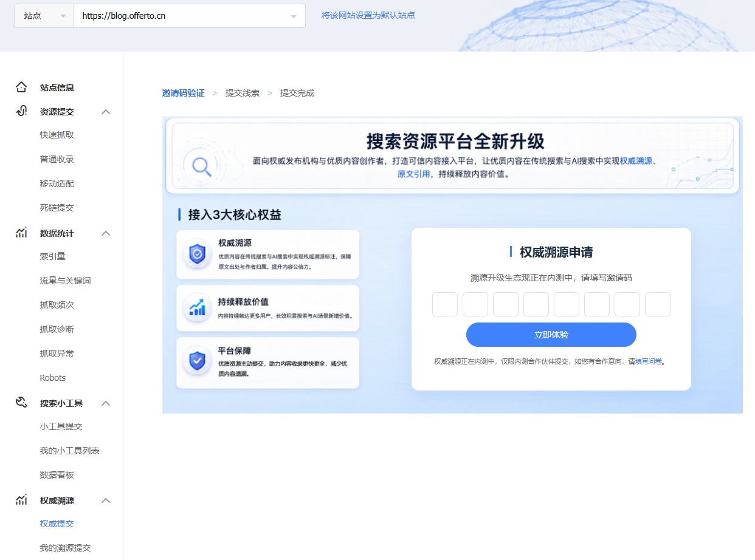Click the sixth invitation code box

click(597, 304)
